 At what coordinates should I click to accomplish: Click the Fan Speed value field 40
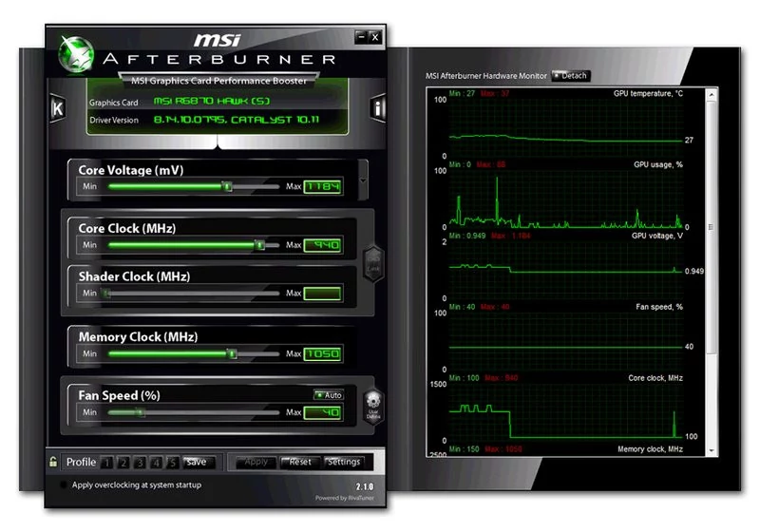pyautogui.click(x=323, y=413)
